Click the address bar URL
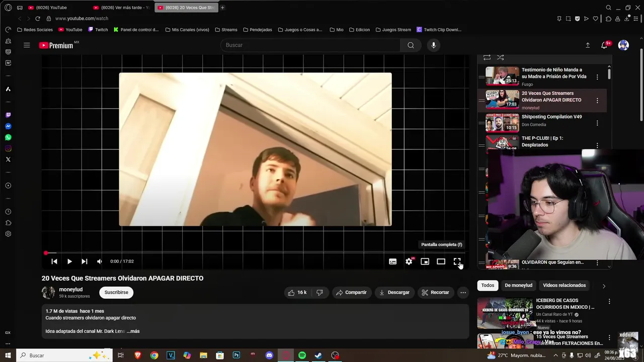The image size is (644, 362). point(82,19)
